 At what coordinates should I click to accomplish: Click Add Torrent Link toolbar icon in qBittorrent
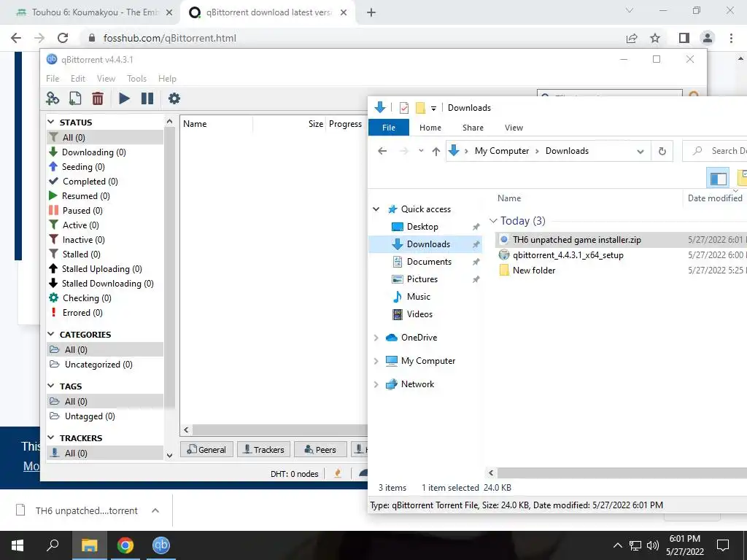[x=53, y=98]
